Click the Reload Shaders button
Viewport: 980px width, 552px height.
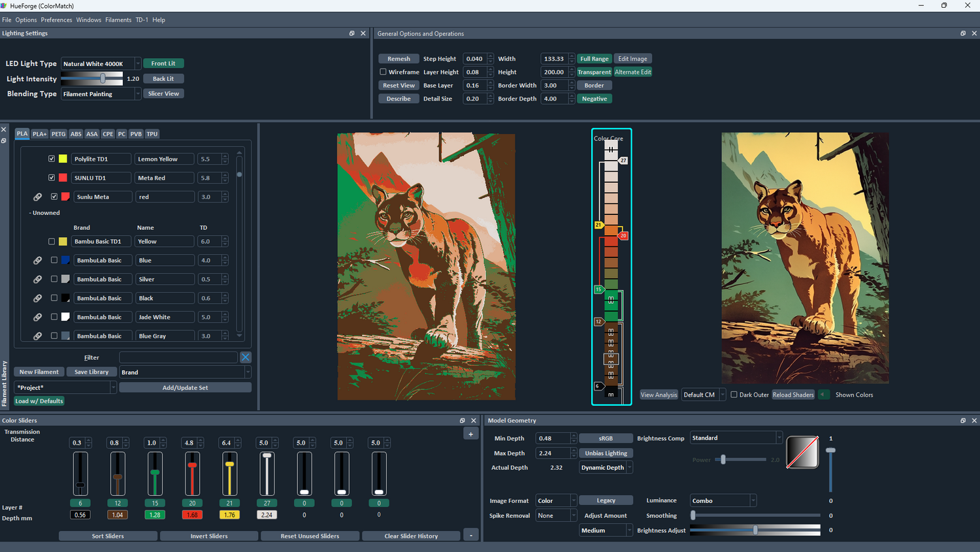pyautogui.click(x=793, y=395)
